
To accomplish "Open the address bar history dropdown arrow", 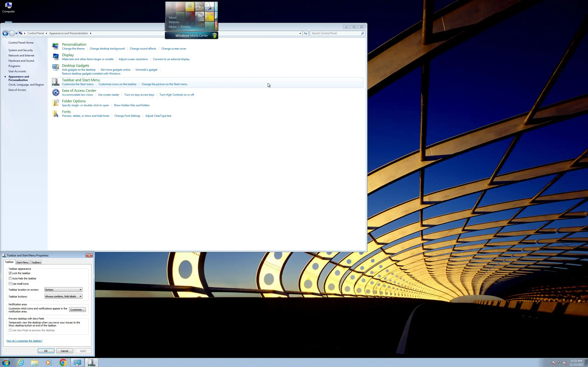I will coord(300,33).
